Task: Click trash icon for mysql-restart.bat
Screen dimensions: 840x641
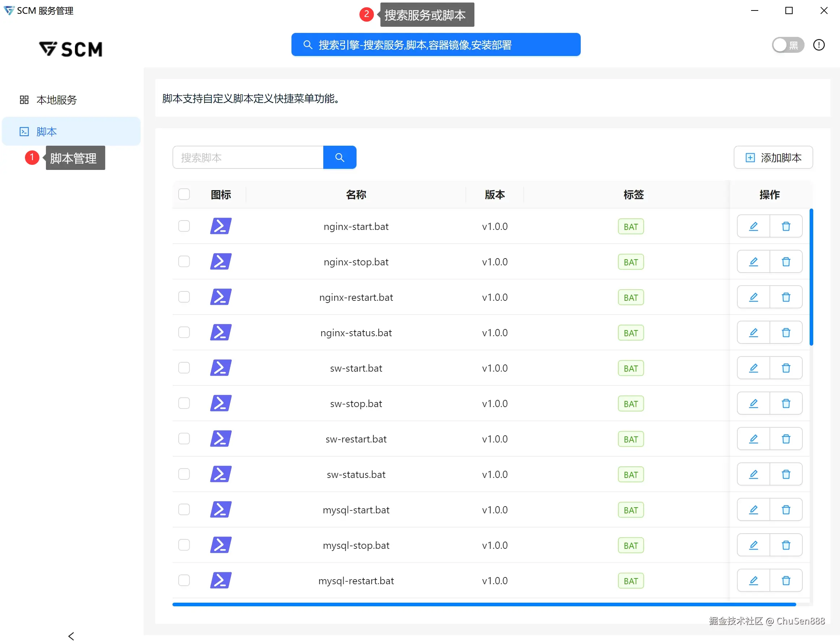Action: tap(786, 581)
